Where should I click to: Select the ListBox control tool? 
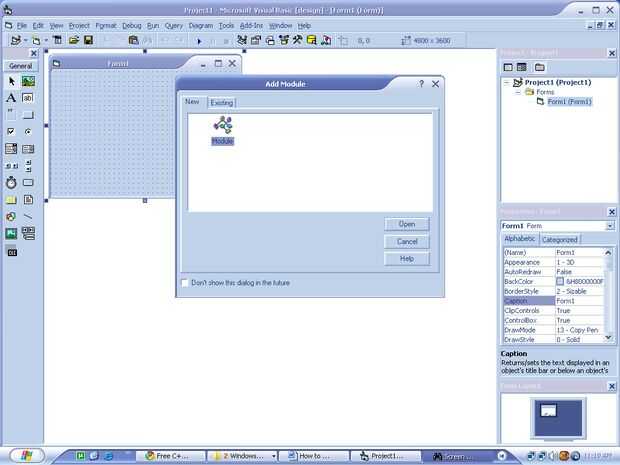click(28, 149)
